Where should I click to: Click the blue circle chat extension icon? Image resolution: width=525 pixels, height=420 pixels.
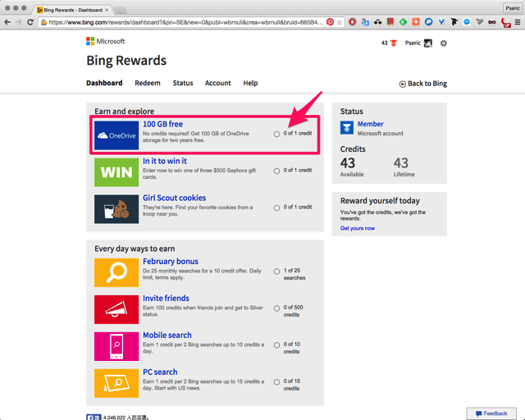pyautogui.click(x=428, y=22)
